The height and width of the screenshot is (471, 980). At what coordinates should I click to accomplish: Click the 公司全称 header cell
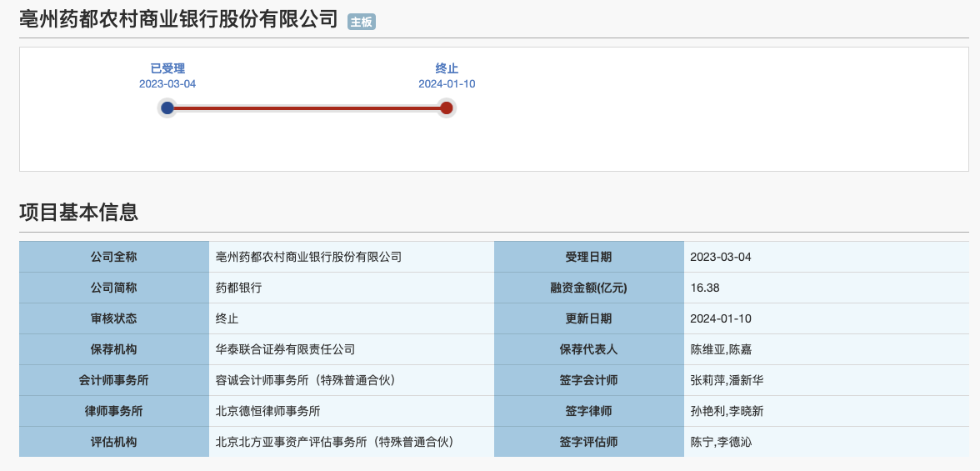click(113, 257)
